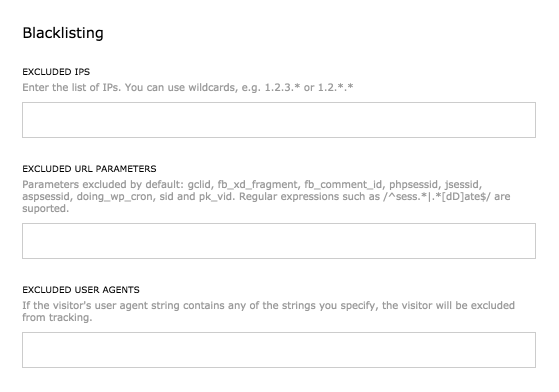
Task: Click phpsessid in the default parameters list
Action: coord(414,185)
